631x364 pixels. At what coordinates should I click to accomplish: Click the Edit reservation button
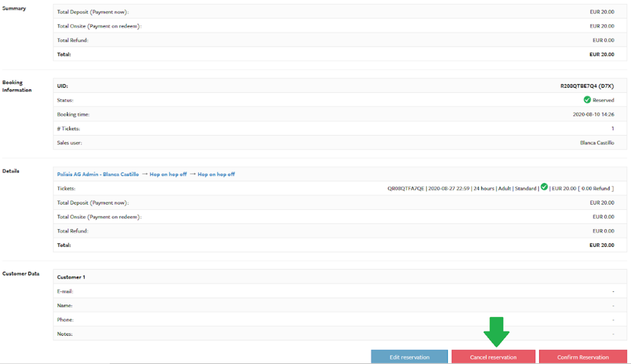pyautogui.click(x=409, y=357)
